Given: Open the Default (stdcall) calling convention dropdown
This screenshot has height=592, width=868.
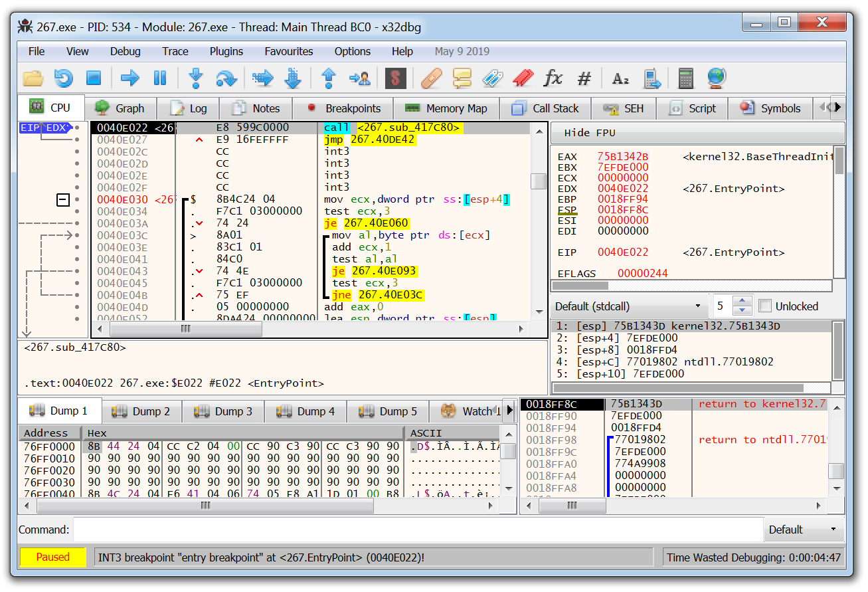Looking at the screenshot, I should [x=628, y=306].
